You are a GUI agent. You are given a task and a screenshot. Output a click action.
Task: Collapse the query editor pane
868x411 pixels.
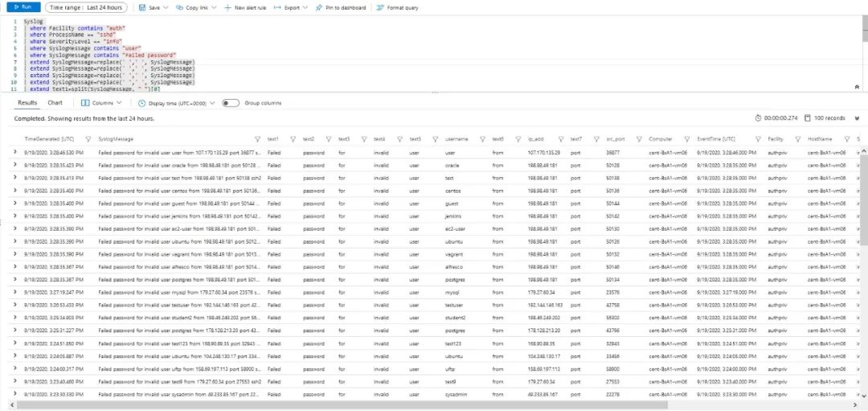[x=857, y=88]
